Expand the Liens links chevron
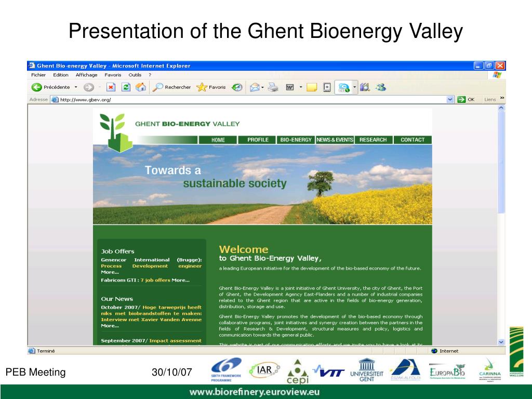 point(502,98)
